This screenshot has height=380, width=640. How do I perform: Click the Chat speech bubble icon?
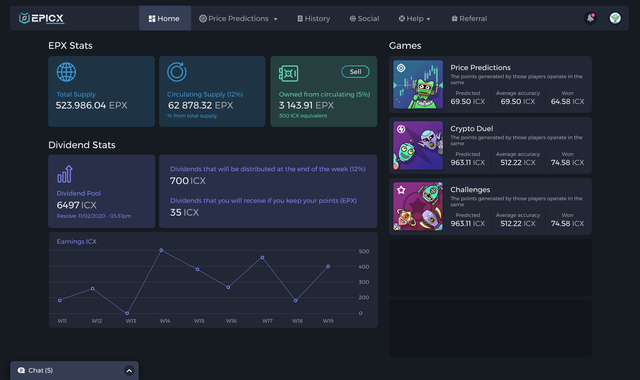[x=21, y=371]
